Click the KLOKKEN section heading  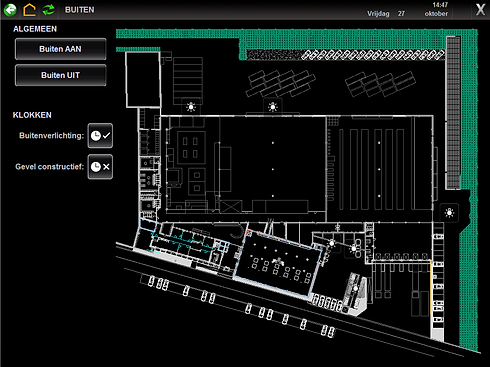(32, 115)
